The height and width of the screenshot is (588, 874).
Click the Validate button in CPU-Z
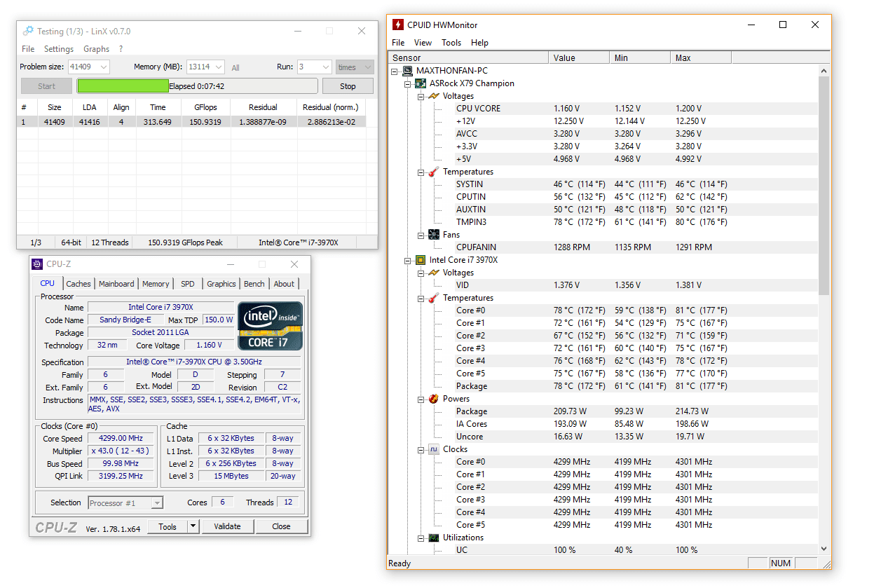click(227, 526)
